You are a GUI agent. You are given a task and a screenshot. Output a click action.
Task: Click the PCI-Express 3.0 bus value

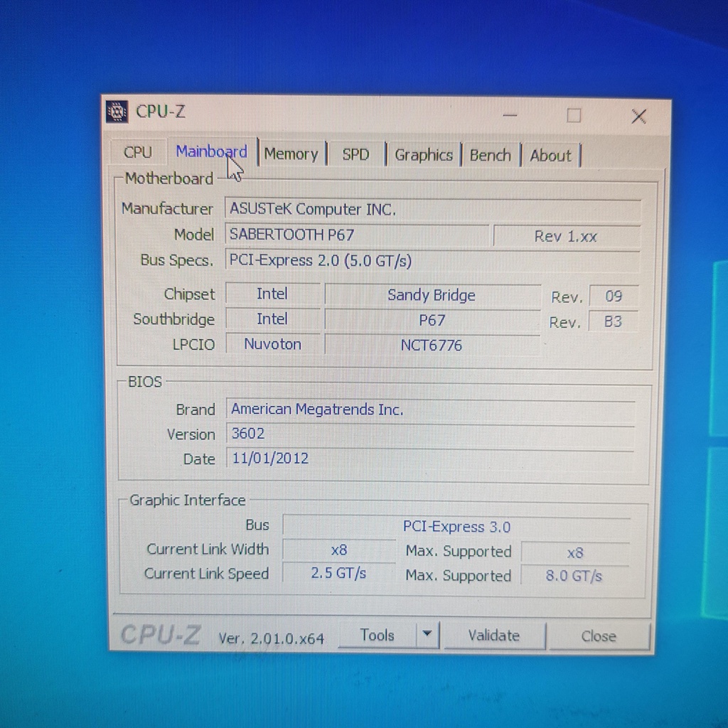pos(457,527)
